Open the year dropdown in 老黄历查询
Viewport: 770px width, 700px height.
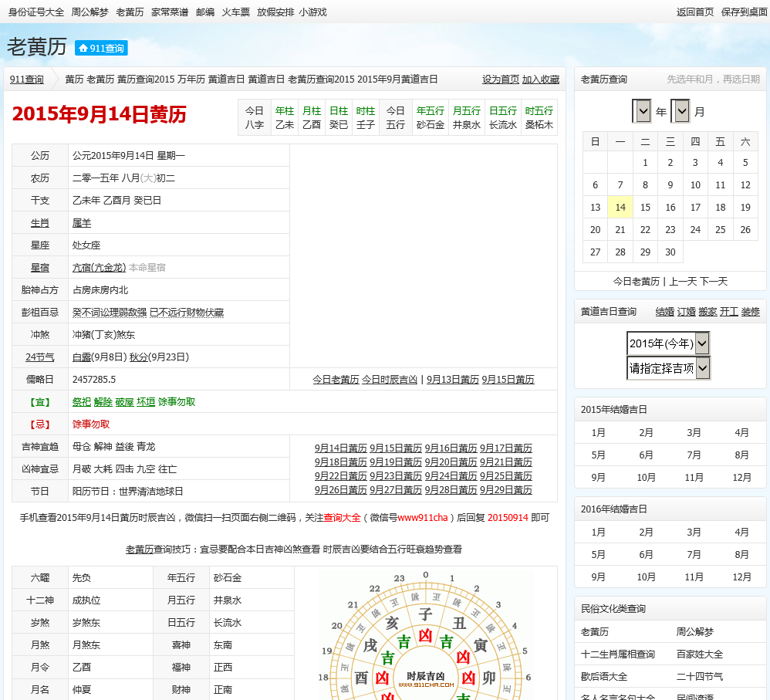(641, 111)
